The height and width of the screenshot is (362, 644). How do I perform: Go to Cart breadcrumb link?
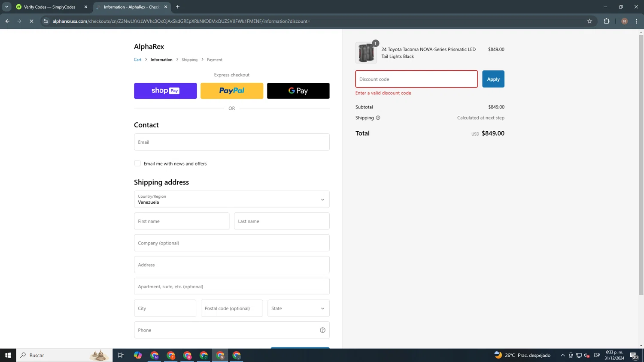[x=137, y=60]
